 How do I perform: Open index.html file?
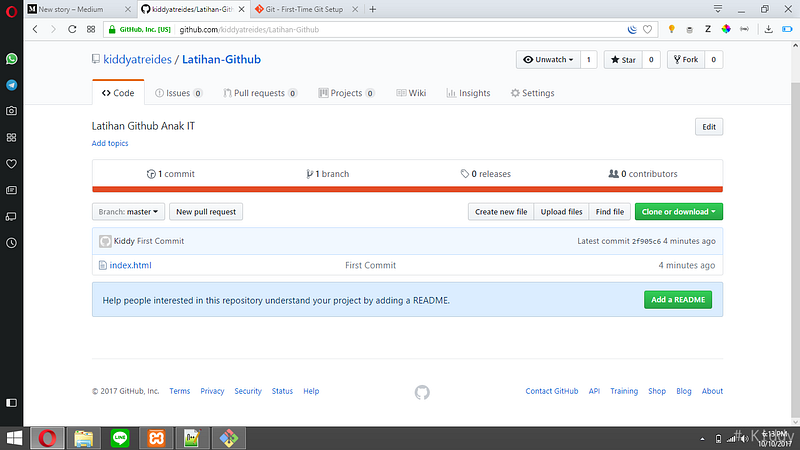130,265
